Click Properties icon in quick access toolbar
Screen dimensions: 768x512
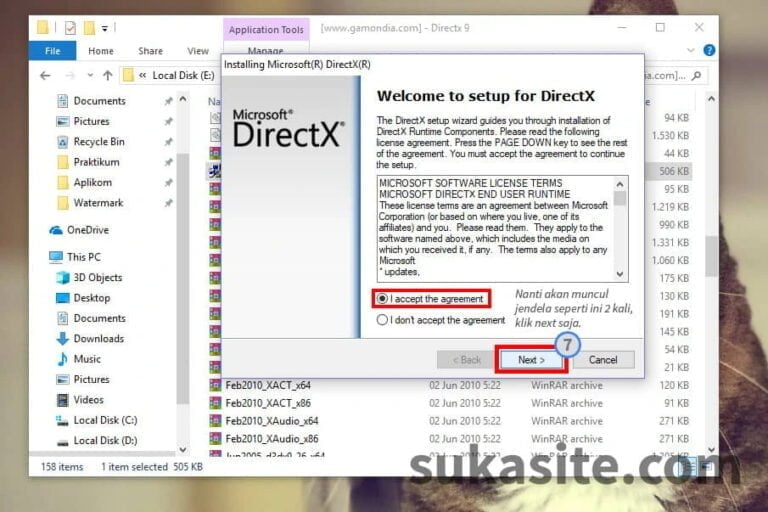[x=70, y=28]
